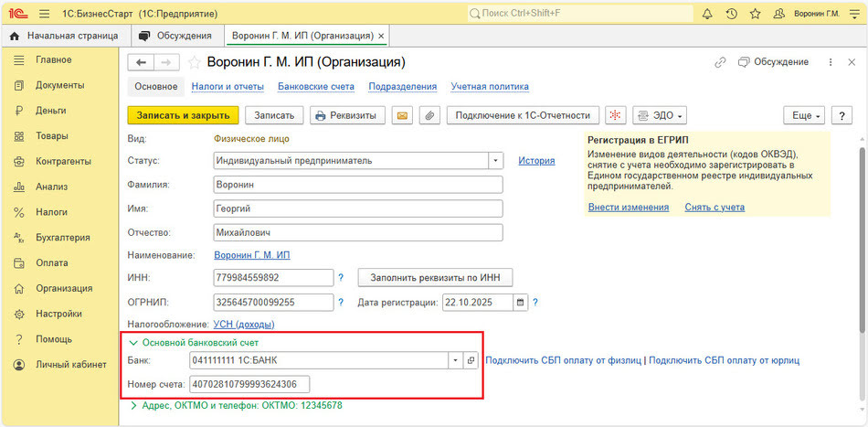Open the Налоги section
Viewport: 868px width, 427px height.
[x=51, y=212]
